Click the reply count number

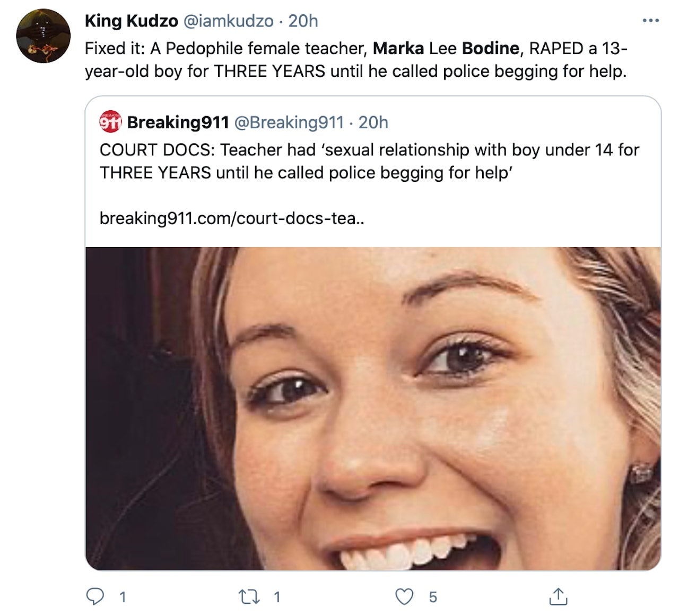tap(123, 597)
